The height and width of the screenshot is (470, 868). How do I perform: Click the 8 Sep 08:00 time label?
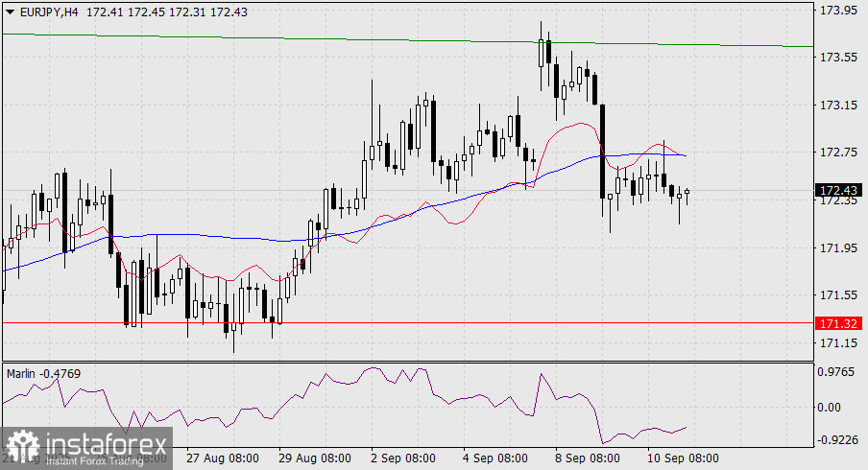588,458
